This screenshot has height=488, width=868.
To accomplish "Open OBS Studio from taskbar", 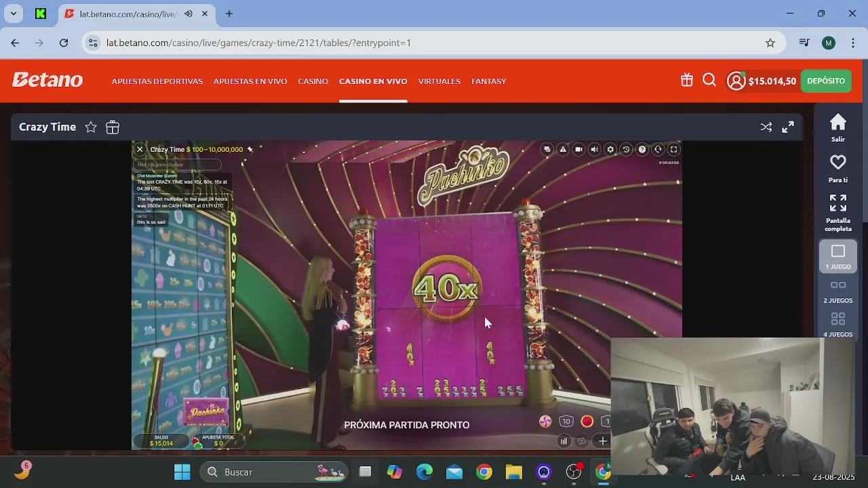I will 574,472.
